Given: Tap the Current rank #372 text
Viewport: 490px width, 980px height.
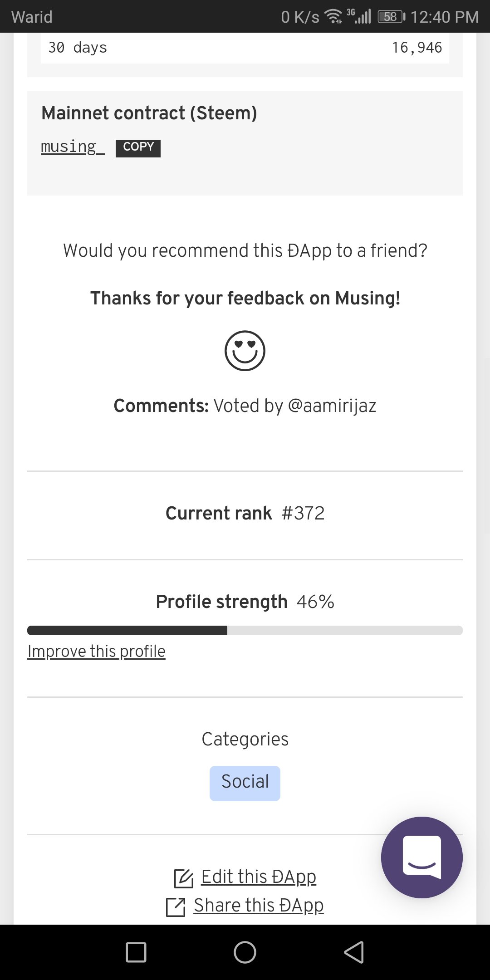Looking at the screenshot, I should point(245,513).
